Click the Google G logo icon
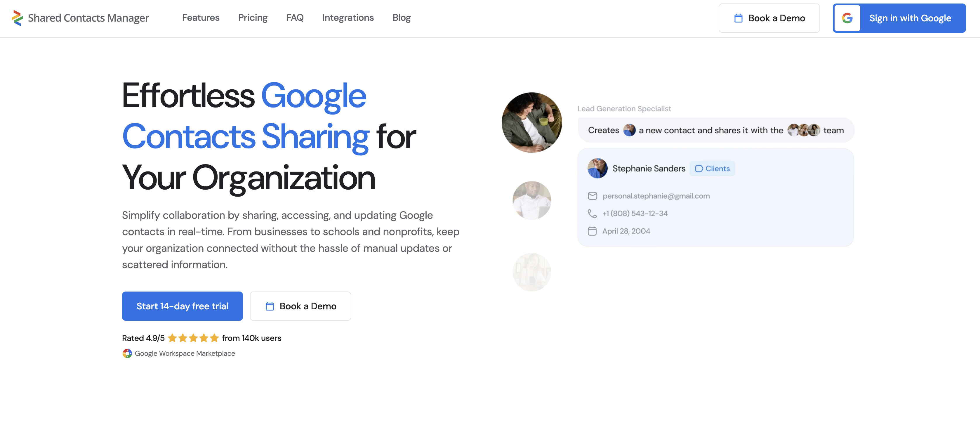Image resolution: width=980 pixels, height=430 pixels. tap(847, 18)
